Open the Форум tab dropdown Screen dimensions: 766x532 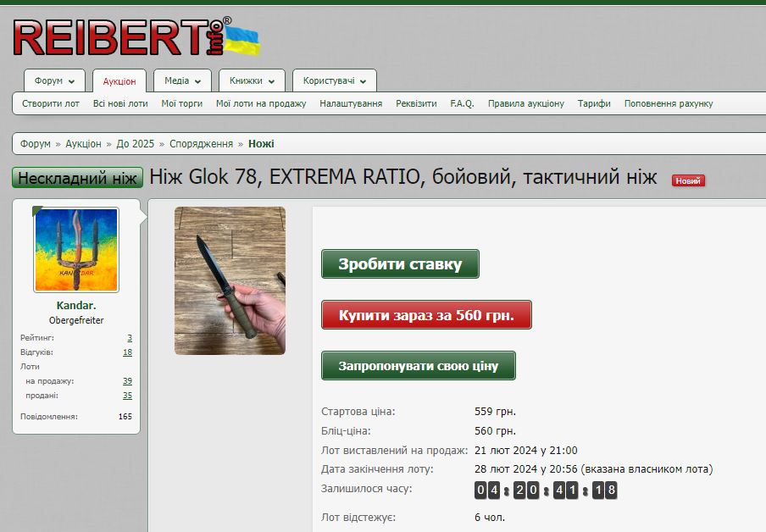coord(55,80)
